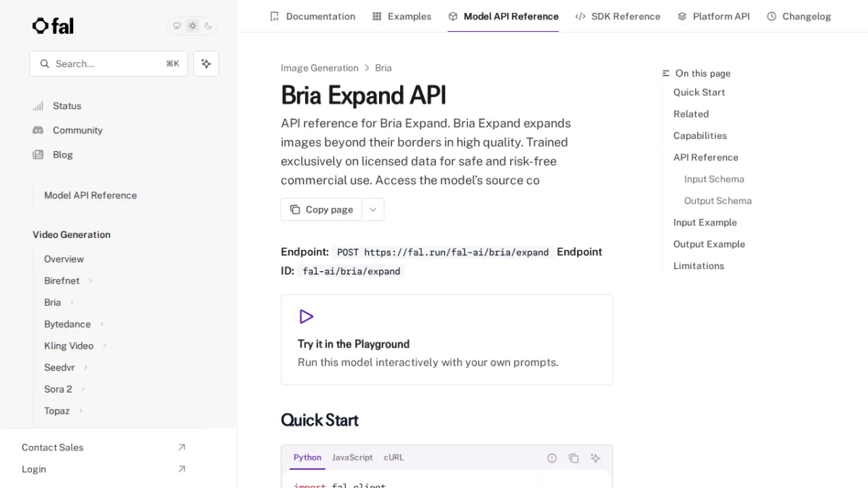Jump to API Reference in page outline
This screenshot has width=868, height=488.
tap(706, 158)
